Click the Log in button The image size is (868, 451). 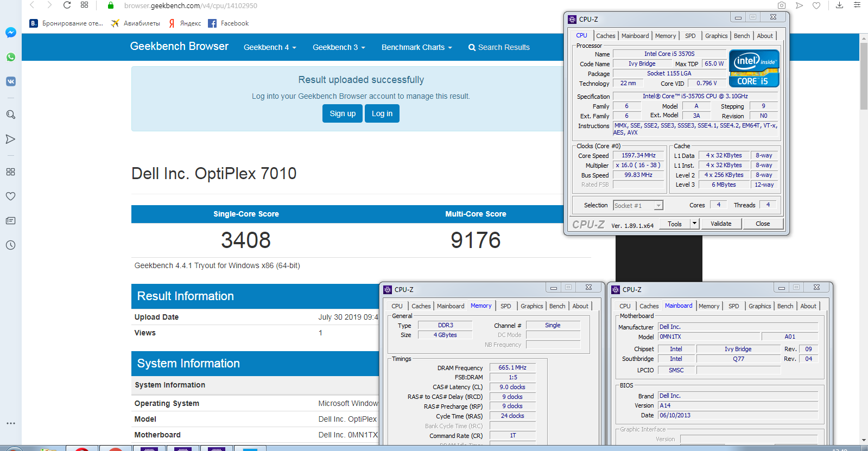click(382, 113)
